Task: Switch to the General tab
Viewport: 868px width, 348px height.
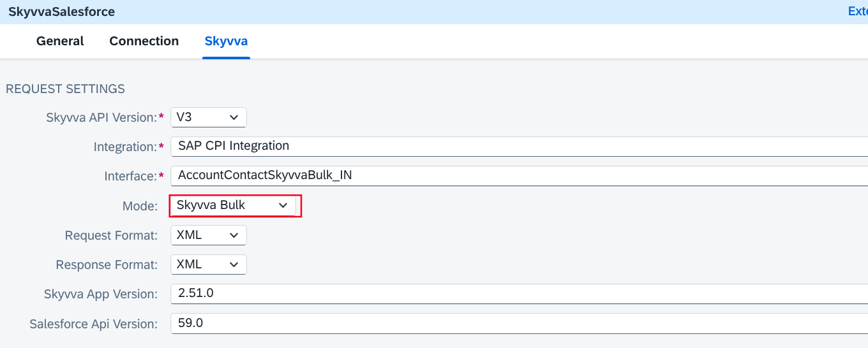Action: tap(60, 41)
